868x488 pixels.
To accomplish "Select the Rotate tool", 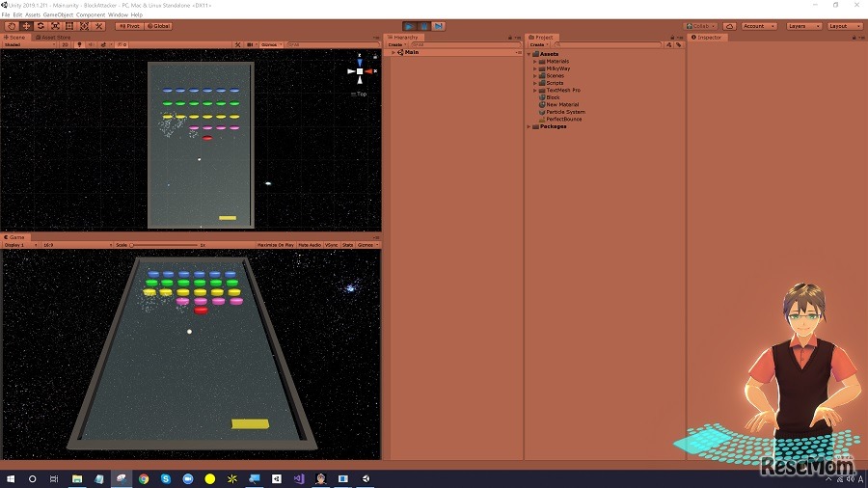I will (41, 26).
